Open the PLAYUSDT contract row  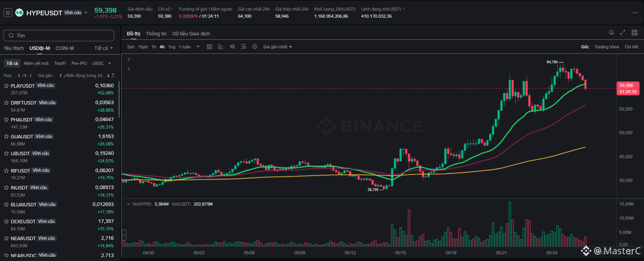pos(59,89)
